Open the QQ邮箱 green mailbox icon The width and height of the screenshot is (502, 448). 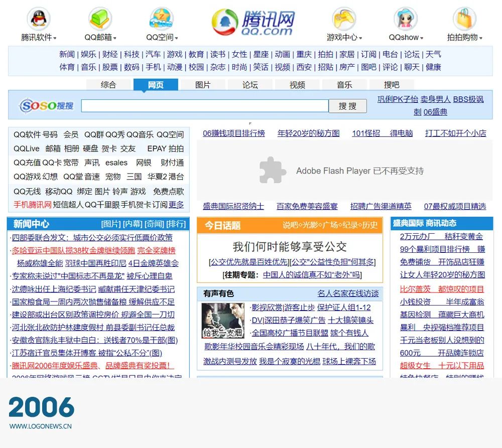100,19
